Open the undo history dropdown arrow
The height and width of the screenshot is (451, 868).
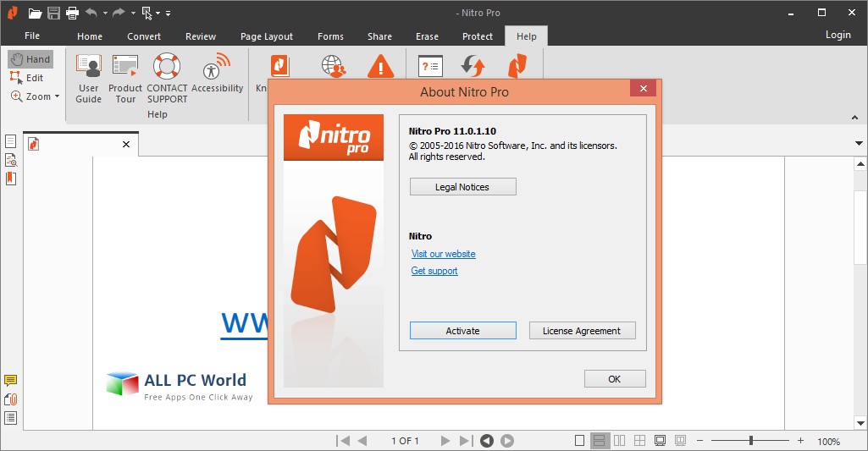pos(105,14)
